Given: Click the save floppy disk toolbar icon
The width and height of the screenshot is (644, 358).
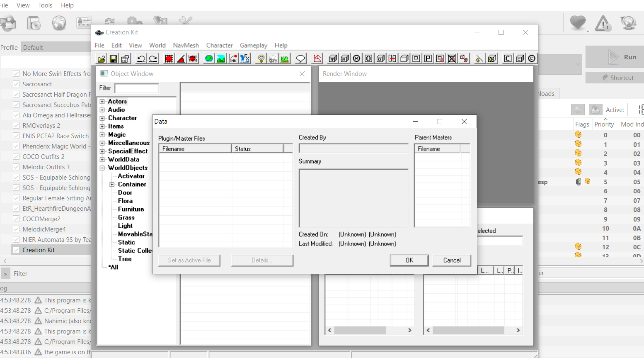Looking at the screenshot, I should [x=113, y=59].
